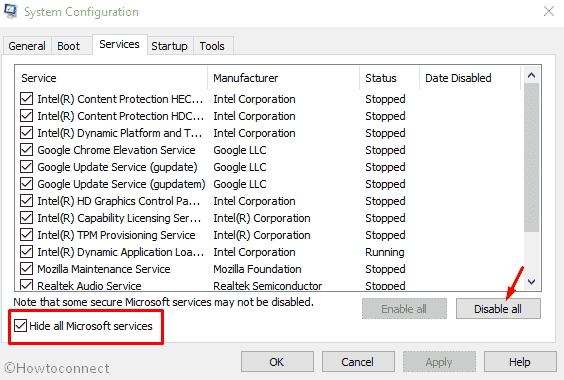
Task: Uncheck Intel(R) Dynamic Application Loader service
Action: (27, 252)
